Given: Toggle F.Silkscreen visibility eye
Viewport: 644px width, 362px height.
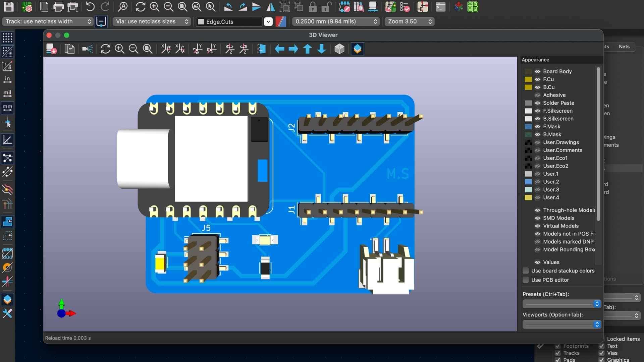Looking at the screenshot, I should [537, 111].
